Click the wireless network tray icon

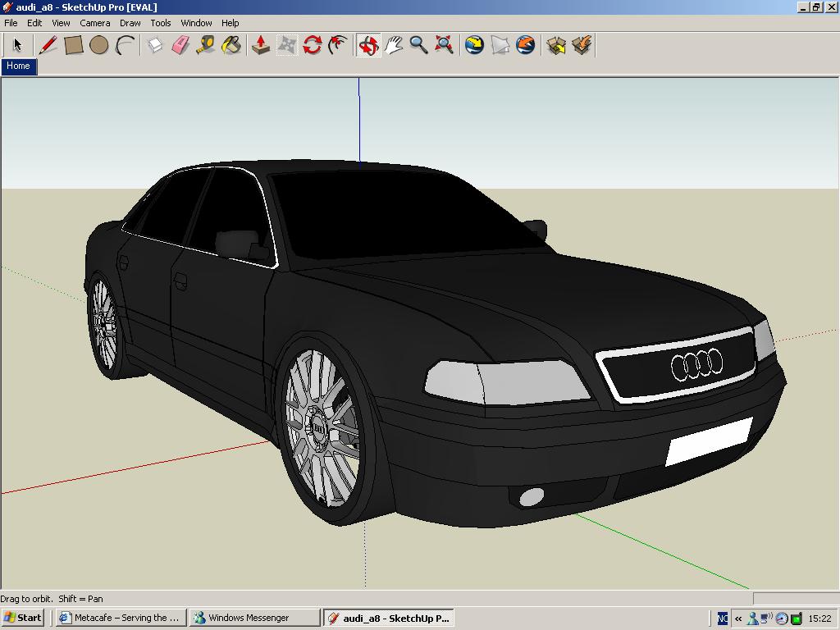click(767, 619)
